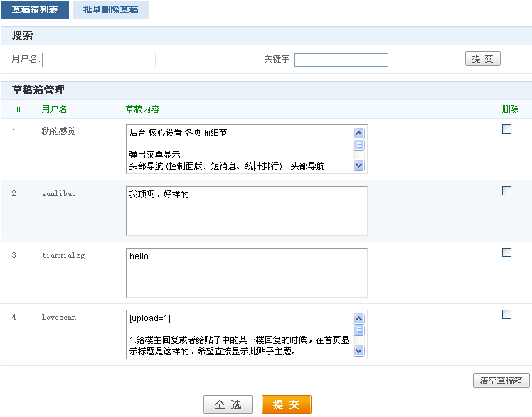Open the 草稿箱列表 tab
532x417 pixels.
coord(35,10)
